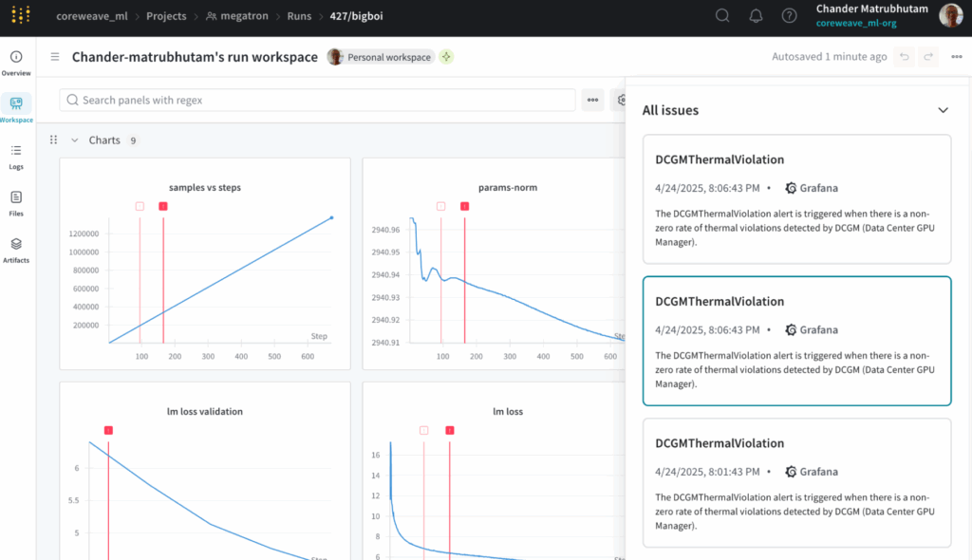This screenshot has width=972, height=560.
Task: Click the "params-norm" chart title
Action: [x=508, y=187]
